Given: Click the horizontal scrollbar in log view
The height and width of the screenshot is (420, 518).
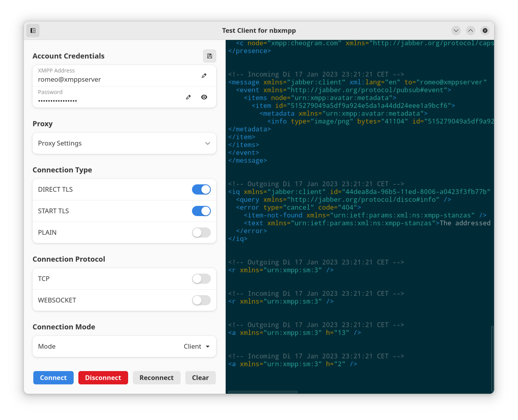Looking at the screenshot, I should point(263,391).
